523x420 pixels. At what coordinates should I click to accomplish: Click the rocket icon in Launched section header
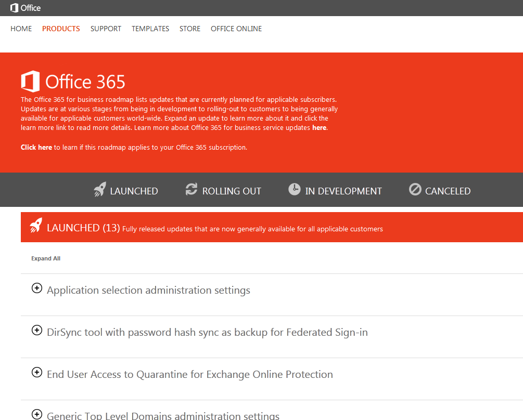[36, 226]
